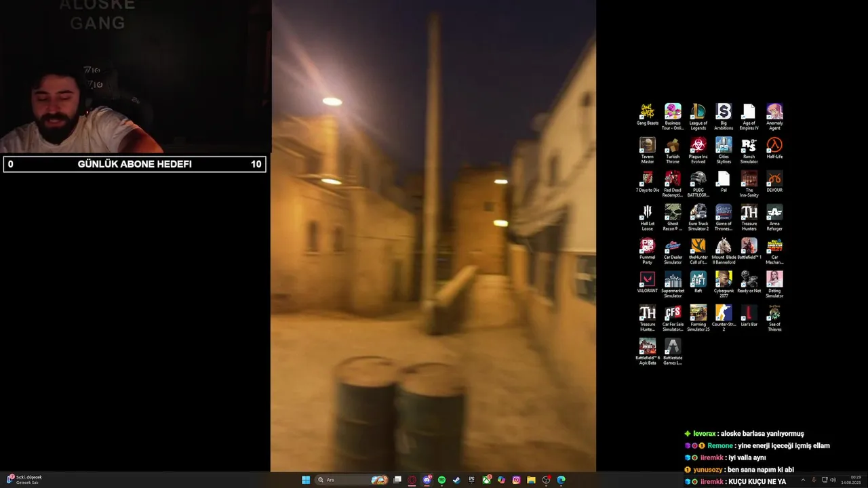The height and width of the screenshot is (488, 868).
Task: Open the Dating Simulator shortcut
Action: click(x=774, y=284)
